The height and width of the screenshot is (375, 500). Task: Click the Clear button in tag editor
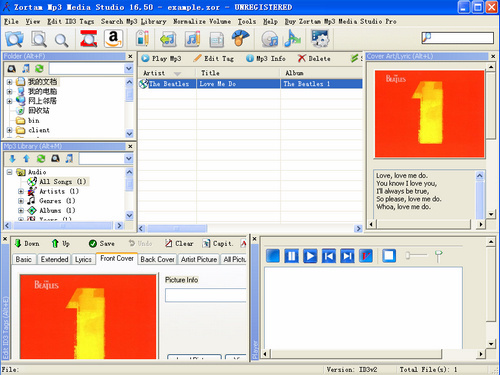click(179, 244)
